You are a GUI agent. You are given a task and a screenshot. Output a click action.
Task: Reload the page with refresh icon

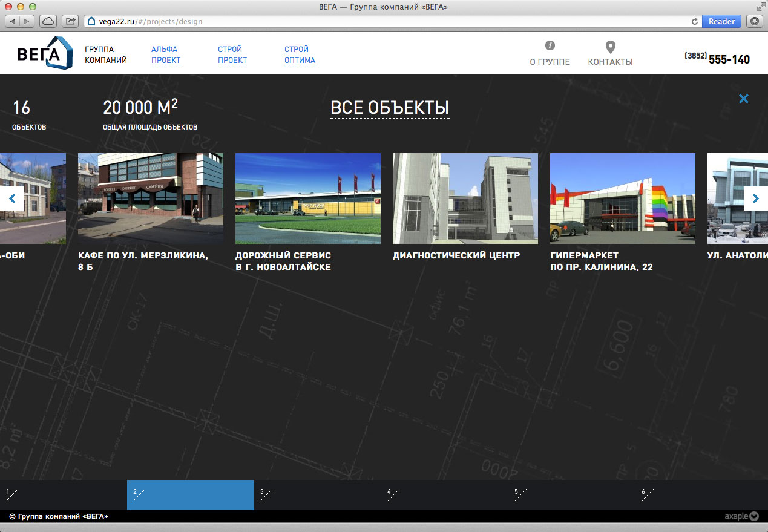694,21
